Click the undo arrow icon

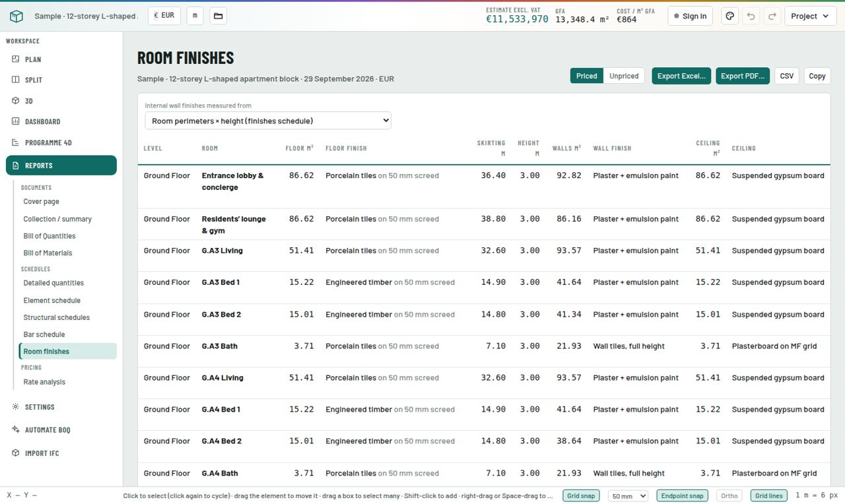click(x=751, y=16)
